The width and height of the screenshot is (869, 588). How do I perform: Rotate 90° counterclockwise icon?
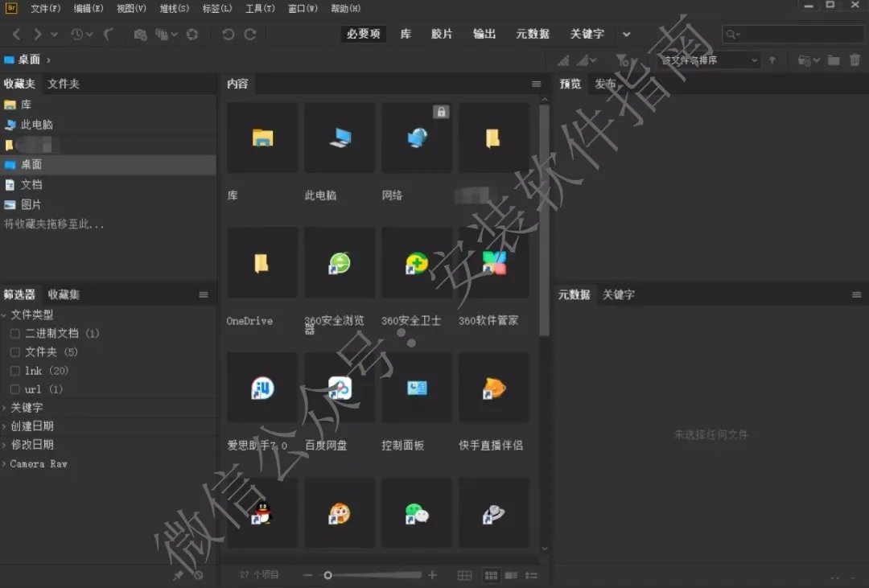[228, 35]
